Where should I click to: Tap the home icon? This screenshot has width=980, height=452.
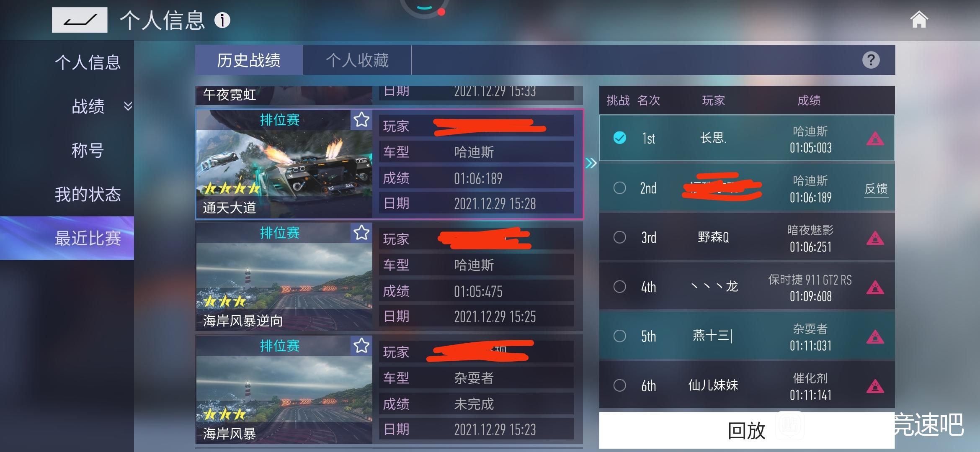click(x=919, y=19)
